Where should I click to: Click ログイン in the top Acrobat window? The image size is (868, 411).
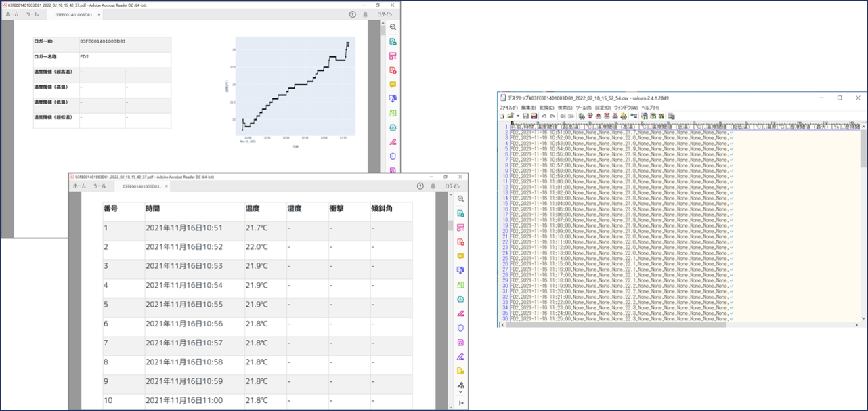384,14
